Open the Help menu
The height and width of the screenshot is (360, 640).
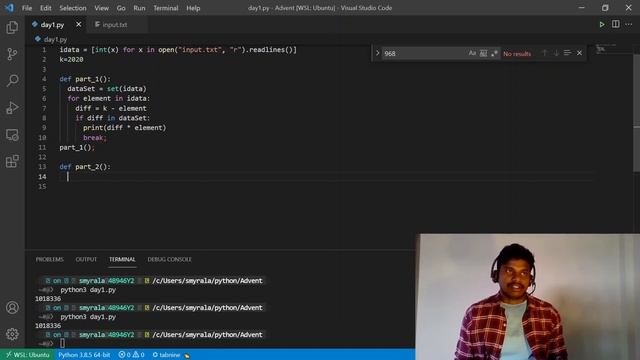click(x=193, y=8)
